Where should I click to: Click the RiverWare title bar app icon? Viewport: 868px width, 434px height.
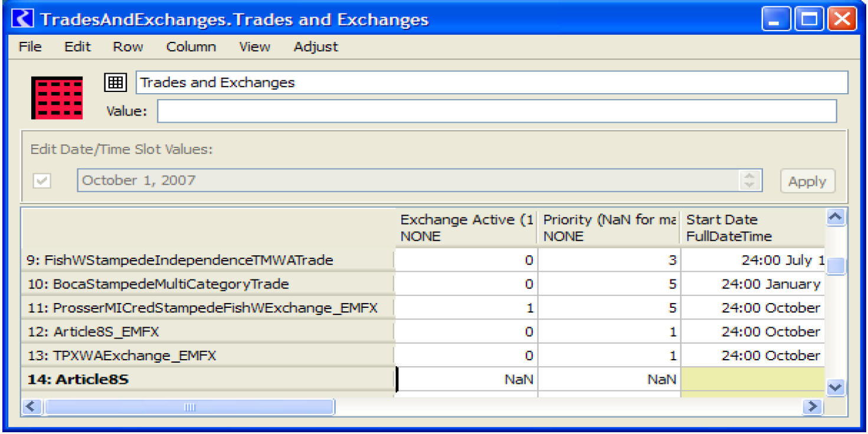[24, 19]
